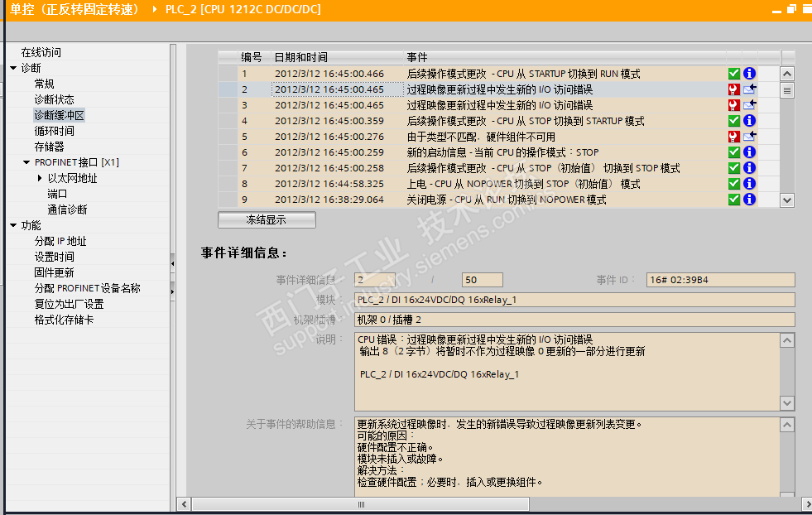
Task: Click green check icon in event row 6
Action: pyautogui.click(x=734, y=152)
